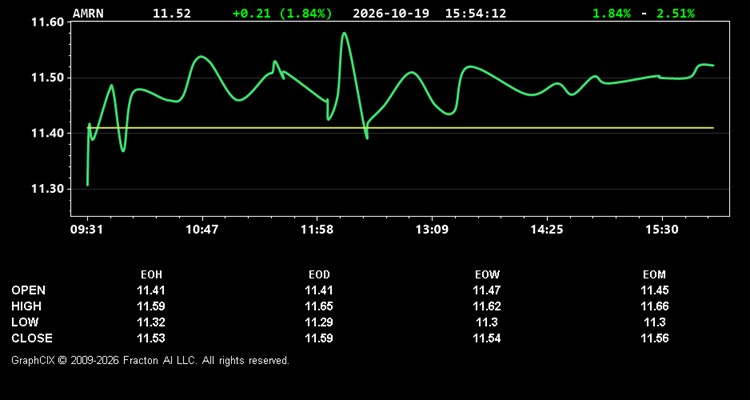Click EOH low value 11.32

[151, 322]
